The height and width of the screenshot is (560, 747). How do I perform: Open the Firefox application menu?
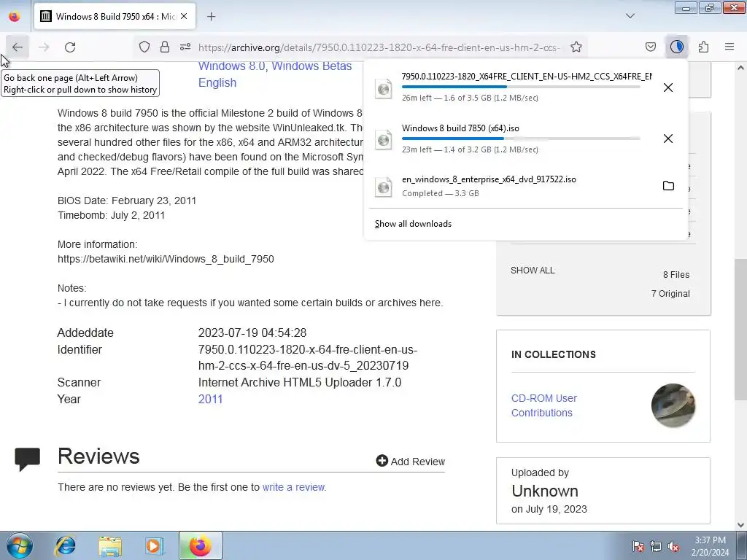point(729,47)
